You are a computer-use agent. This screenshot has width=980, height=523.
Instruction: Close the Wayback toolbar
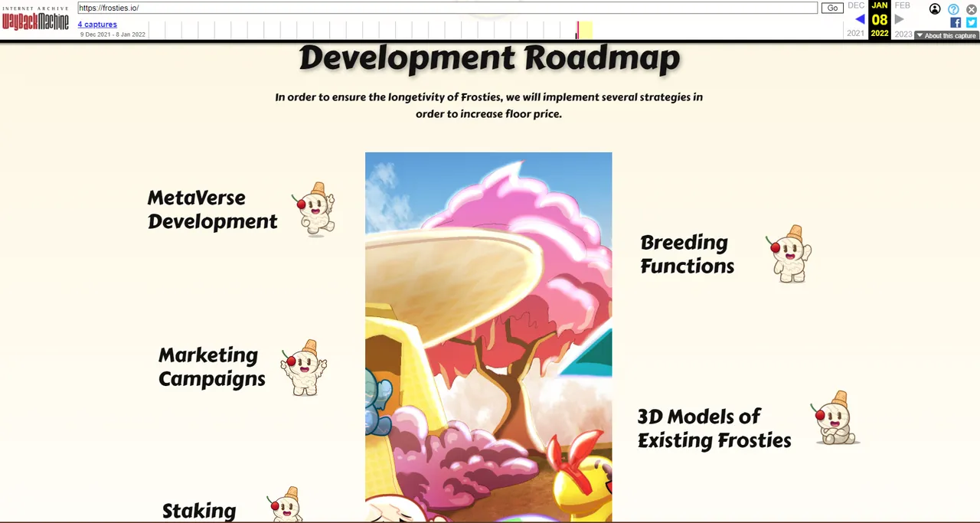[x=972, y=9]
